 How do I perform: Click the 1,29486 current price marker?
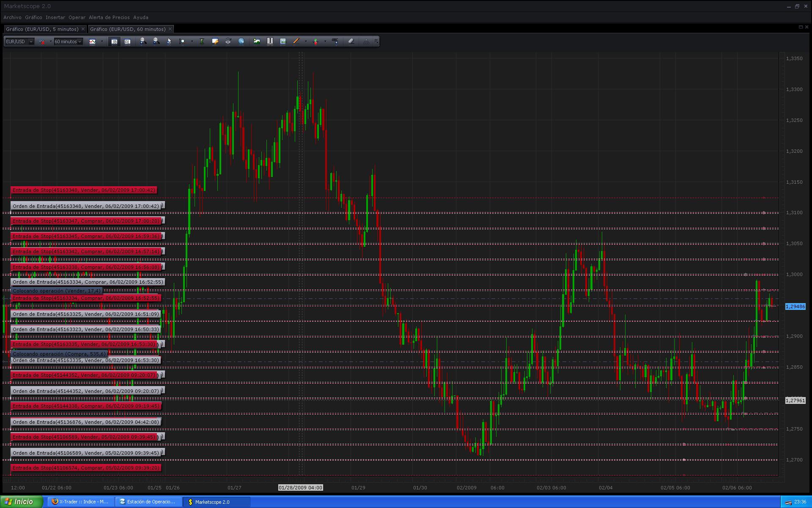pos(795,306)
